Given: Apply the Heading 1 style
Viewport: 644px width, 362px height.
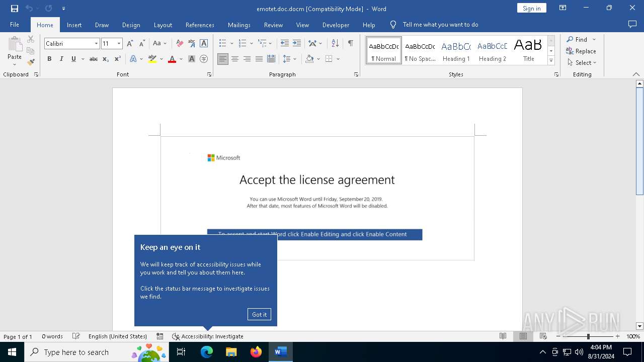Looking at the screenshot, I should coord(456,51).
